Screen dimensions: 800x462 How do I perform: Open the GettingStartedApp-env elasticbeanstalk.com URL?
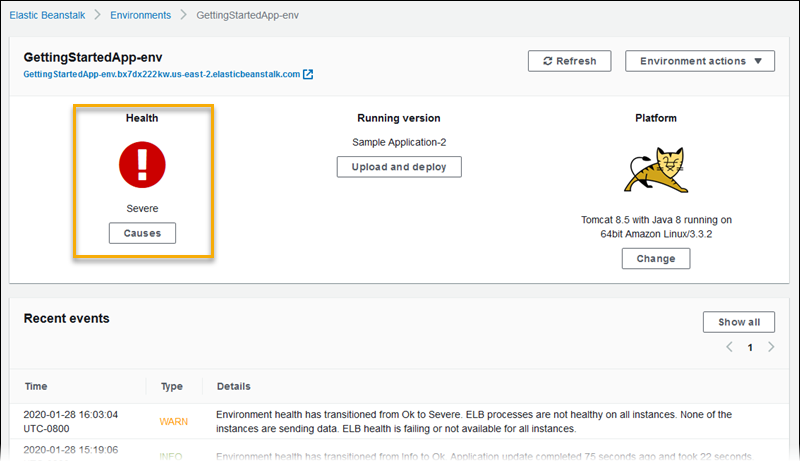click(x=161, y=74)
